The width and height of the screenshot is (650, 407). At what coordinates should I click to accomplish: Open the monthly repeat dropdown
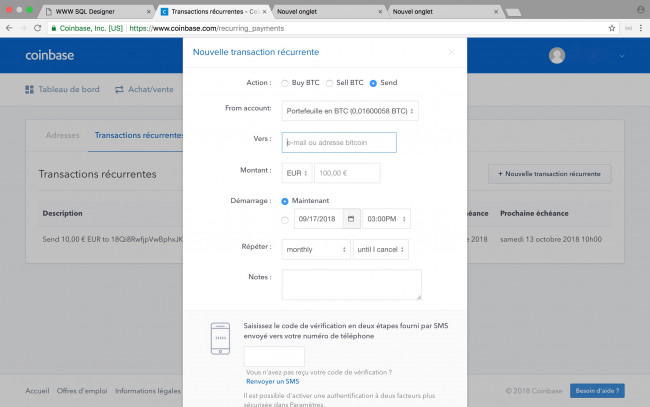click(x=316, y=250)
